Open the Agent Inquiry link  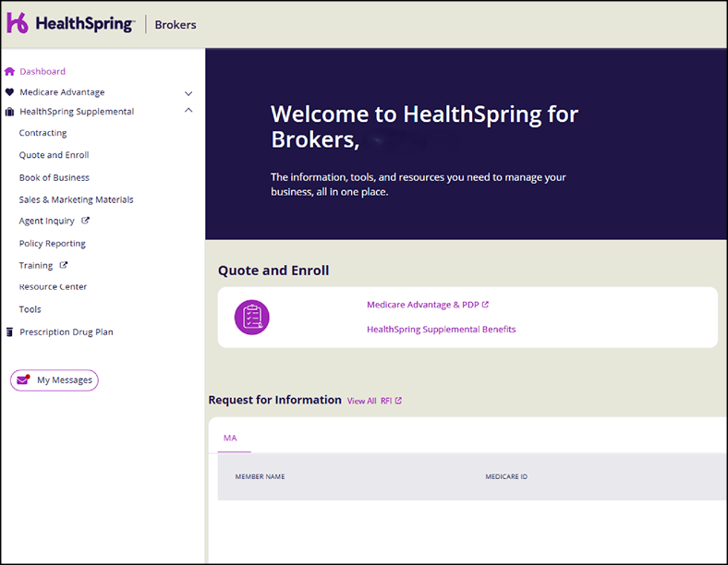click(46, 222)
